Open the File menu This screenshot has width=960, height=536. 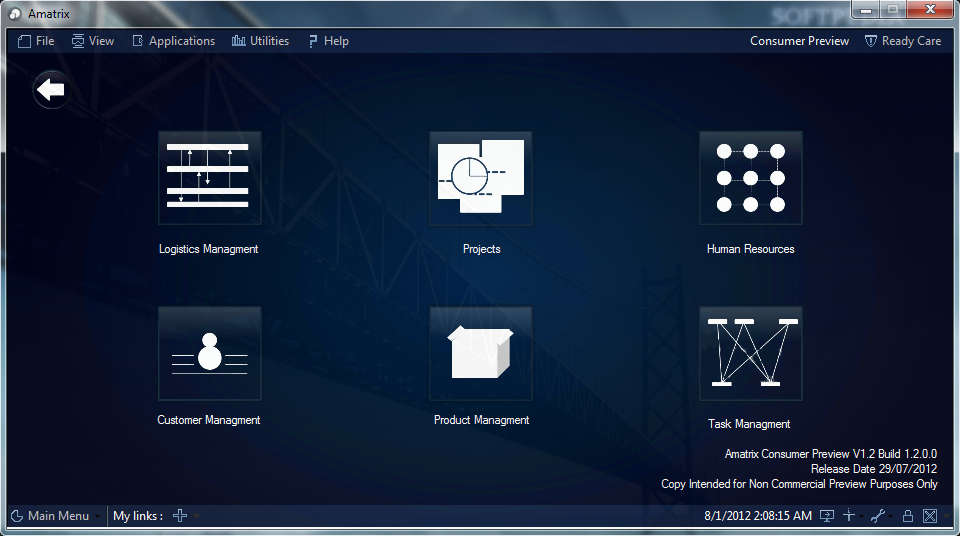point(37,41)
